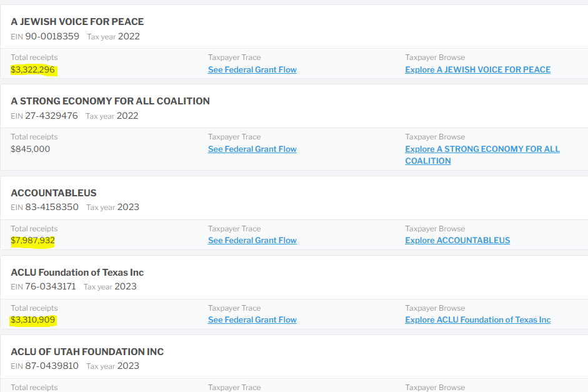Click EIN 87-0439810 for ACLU of Utah
Viewport: 588px width, 392px height.
tap(52, 366)
